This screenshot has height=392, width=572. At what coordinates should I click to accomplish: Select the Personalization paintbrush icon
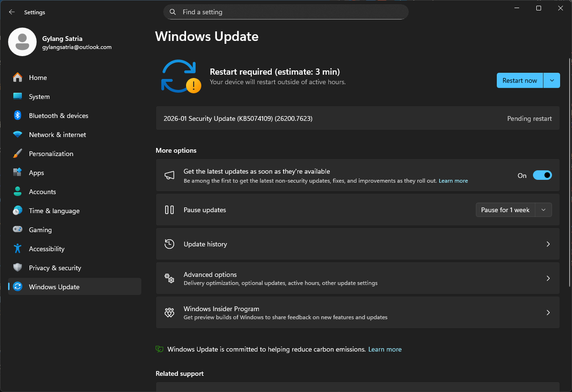tap(18, 154)
